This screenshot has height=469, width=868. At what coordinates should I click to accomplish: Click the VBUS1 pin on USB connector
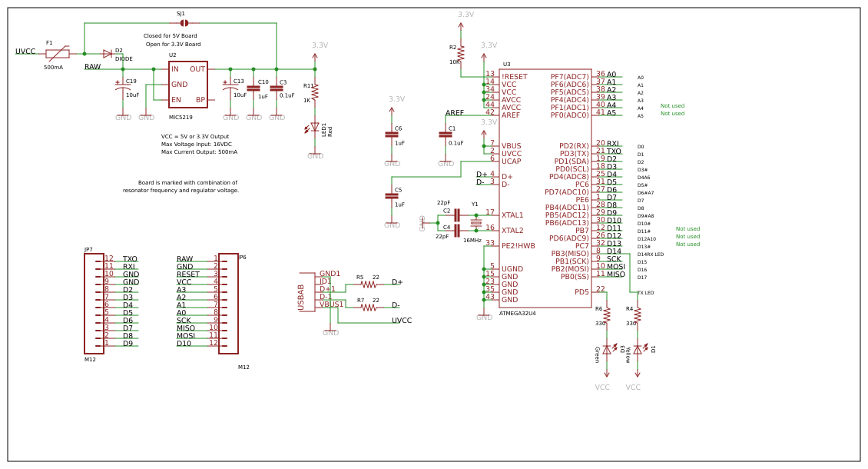click(x=331, y=304)
